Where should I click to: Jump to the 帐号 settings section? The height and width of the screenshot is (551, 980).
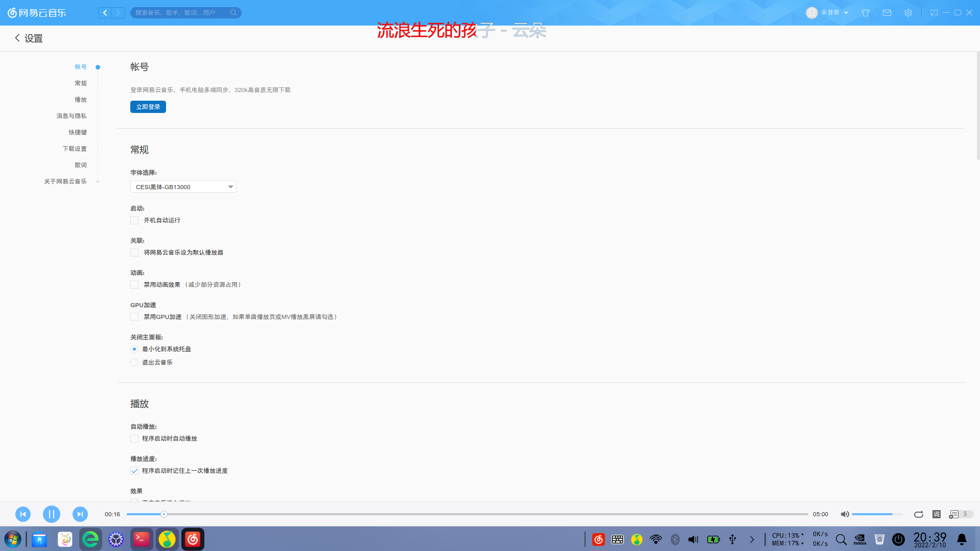(81, 67)
